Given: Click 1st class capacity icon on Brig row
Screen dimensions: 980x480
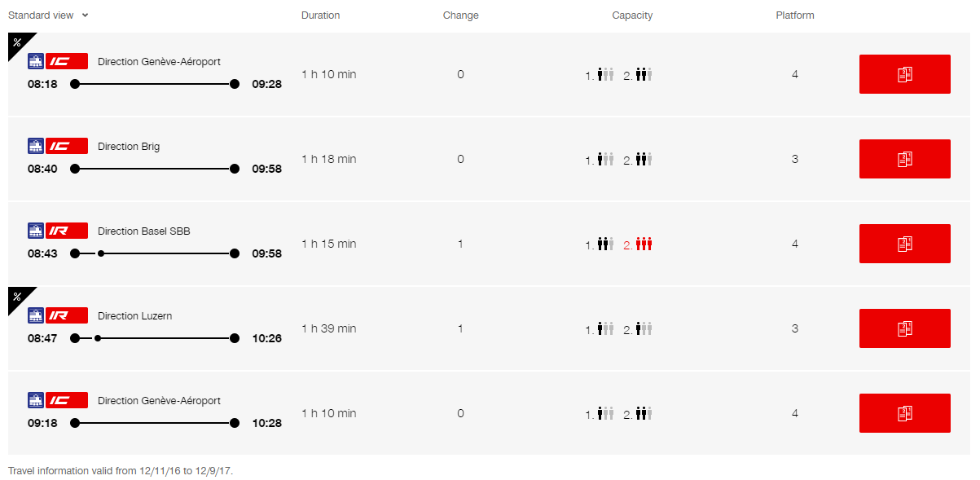Looking at the screenshot, I should pos(605,159).
